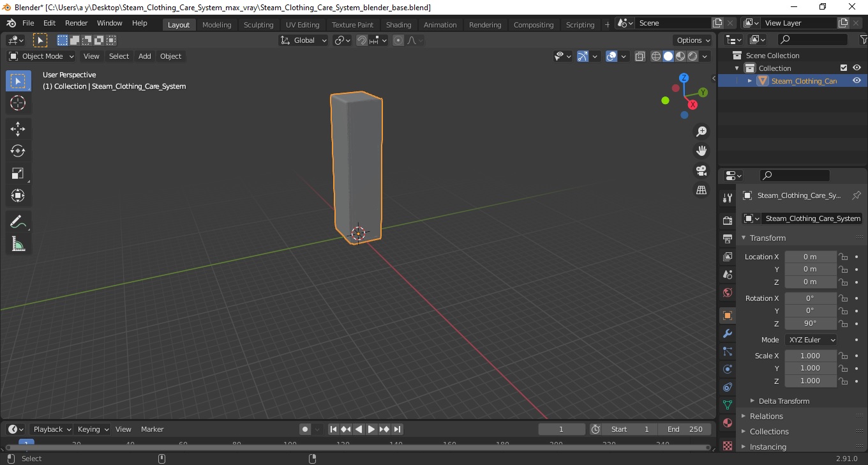Image resolution: width=868 pixels, height=465 pixels.
Task: Switch to wireframe viewport shading
Action: 656,56
